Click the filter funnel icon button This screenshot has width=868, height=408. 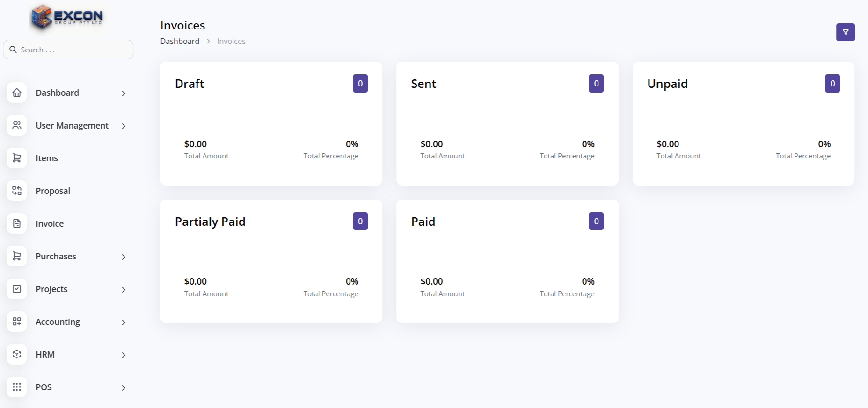[x=845, y=32]
